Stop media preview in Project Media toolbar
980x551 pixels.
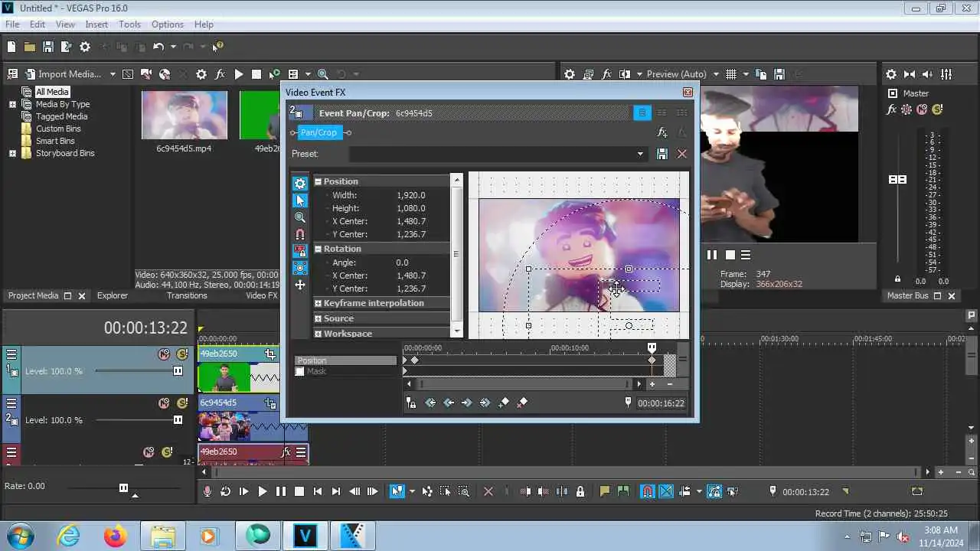click(256, 74)
